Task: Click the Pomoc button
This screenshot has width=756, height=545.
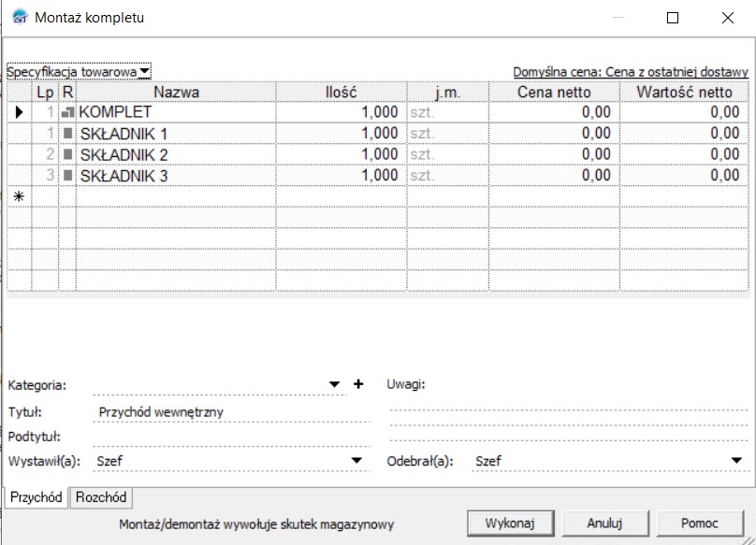Action: [x=700, y=523]
